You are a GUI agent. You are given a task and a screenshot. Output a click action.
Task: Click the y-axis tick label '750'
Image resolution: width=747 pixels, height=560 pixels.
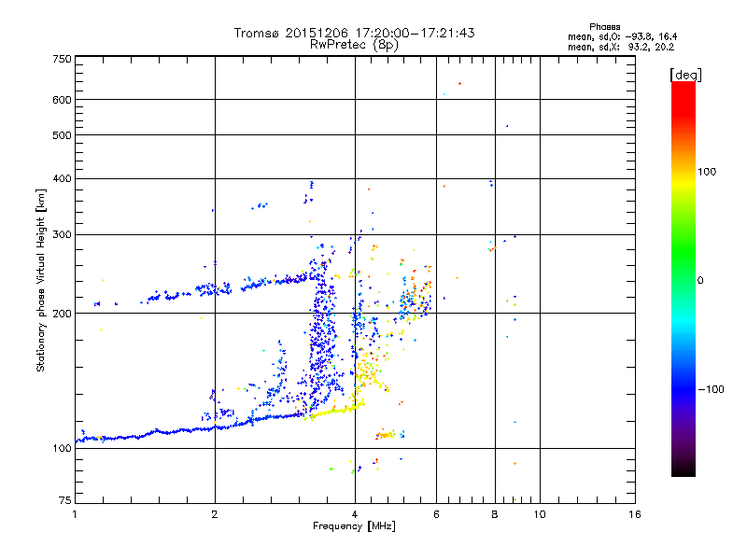click(62, 59)
